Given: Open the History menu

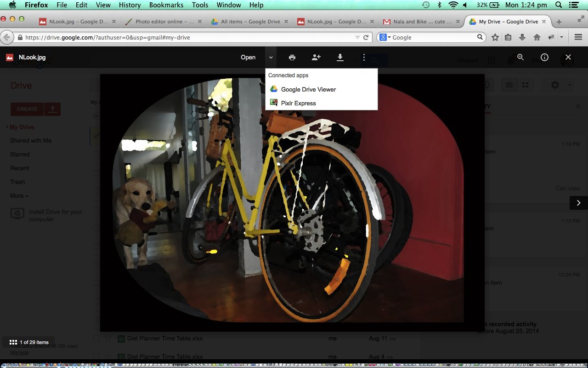Looking at the screenshot, I should point(130,5).
